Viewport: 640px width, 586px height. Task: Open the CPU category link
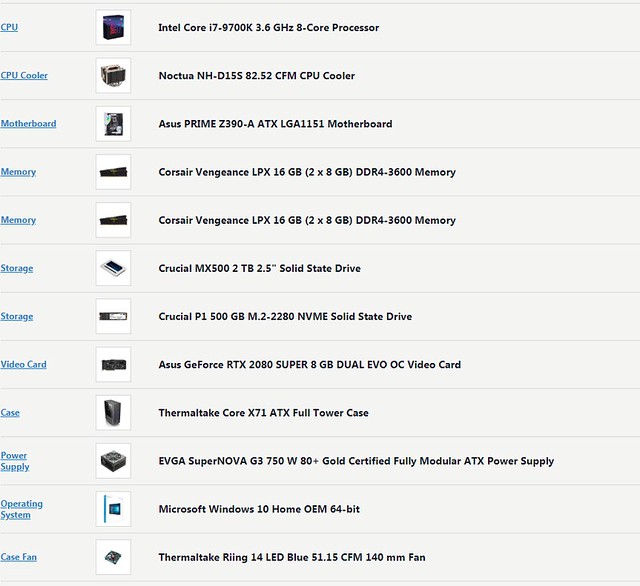pos(9,27)
